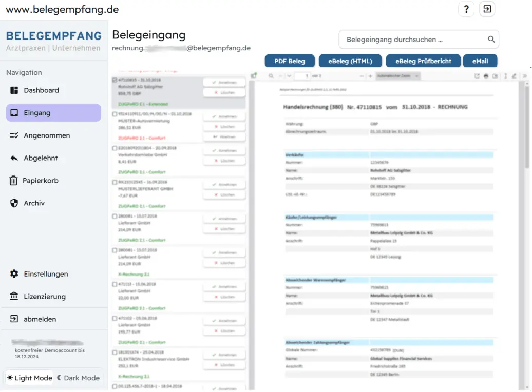Viewport: 532px width, 392px height.
Task: Click the Belegeingang durchsuchen search field
Action: tap(419, 40)
